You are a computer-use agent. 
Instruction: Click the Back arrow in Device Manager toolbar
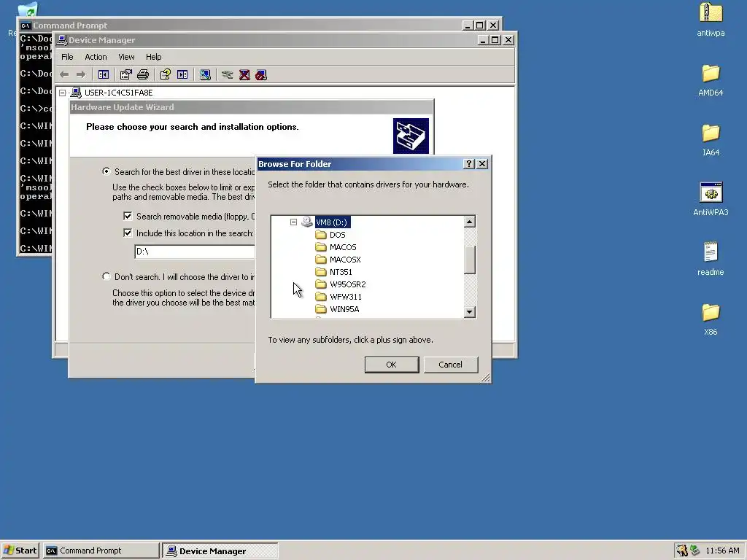pos(65,75)
